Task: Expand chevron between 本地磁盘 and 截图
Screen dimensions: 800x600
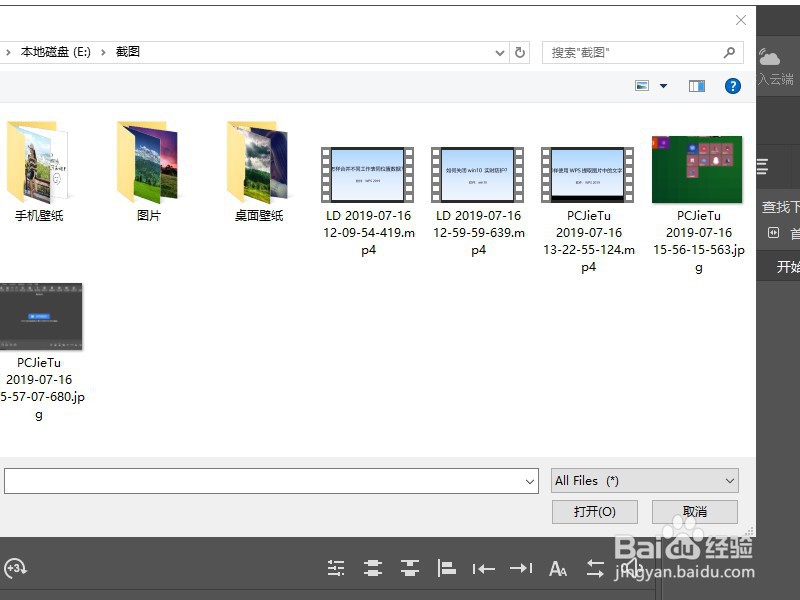Action: pyautogui.click(x=103, y=52)
